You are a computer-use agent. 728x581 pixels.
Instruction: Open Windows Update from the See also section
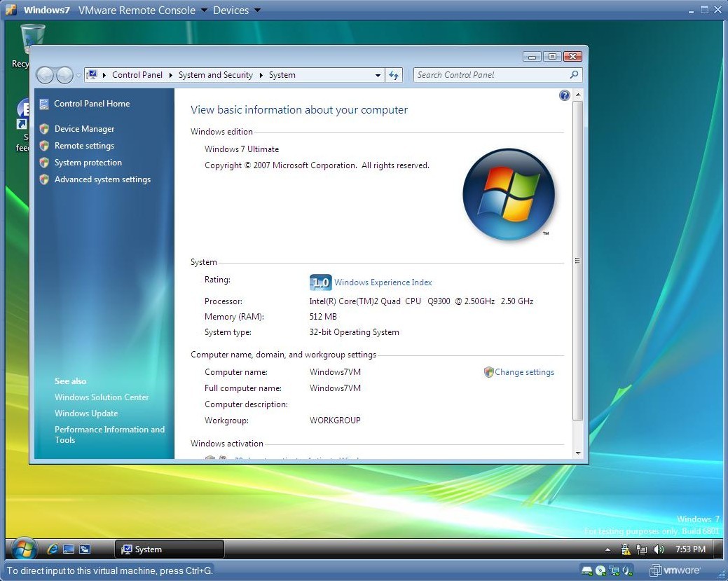point(85,413)
